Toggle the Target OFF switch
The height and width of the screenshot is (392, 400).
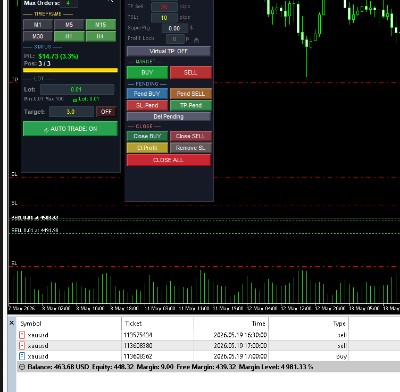tap(106, 112)
